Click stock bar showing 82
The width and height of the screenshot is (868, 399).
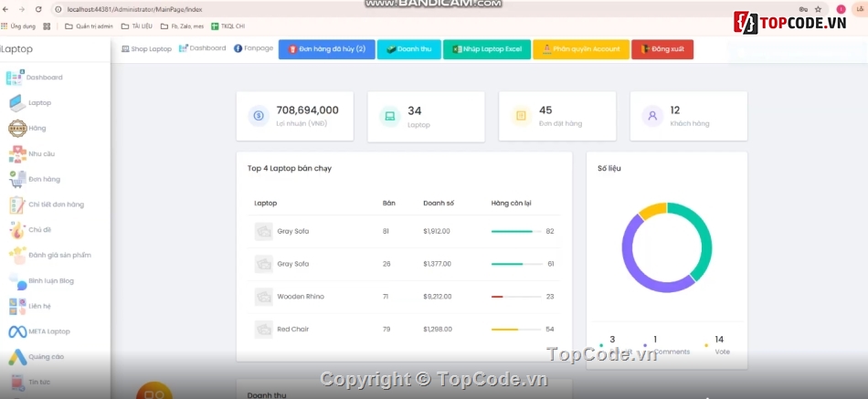[x=516, y=231]
